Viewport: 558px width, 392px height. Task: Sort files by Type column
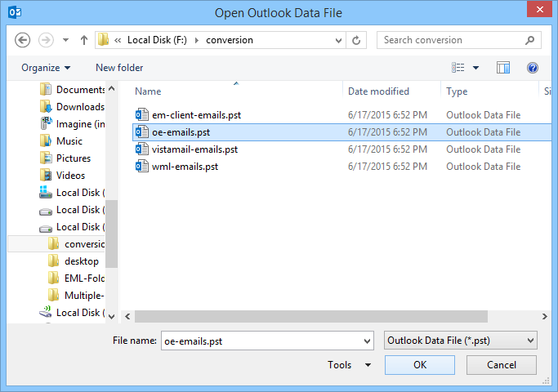coord(457,91)
